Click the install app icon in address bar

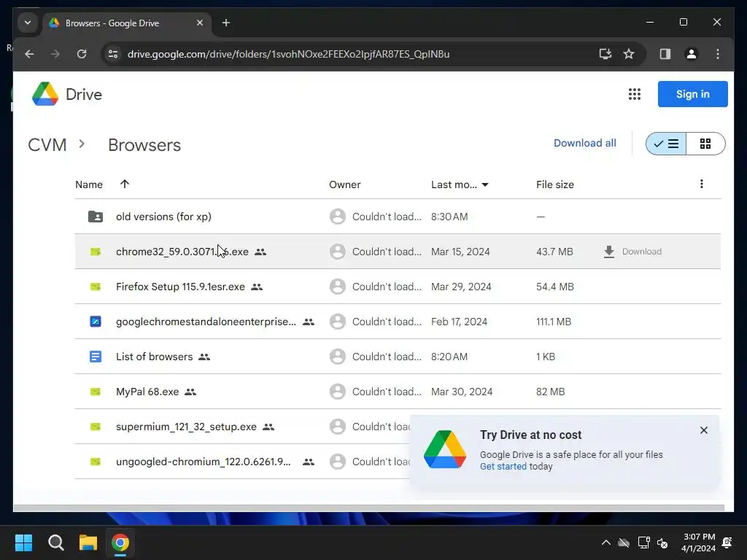[605, 54]
